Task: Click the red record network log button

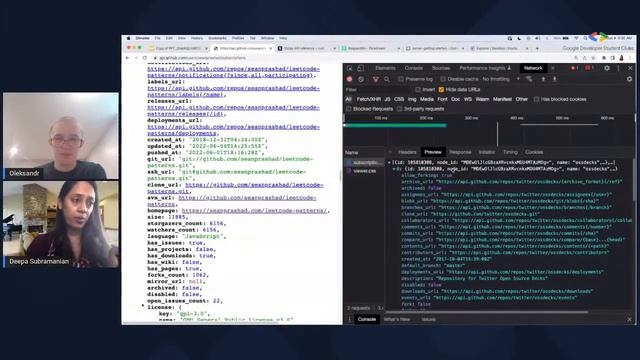Action: pos(349,79)
